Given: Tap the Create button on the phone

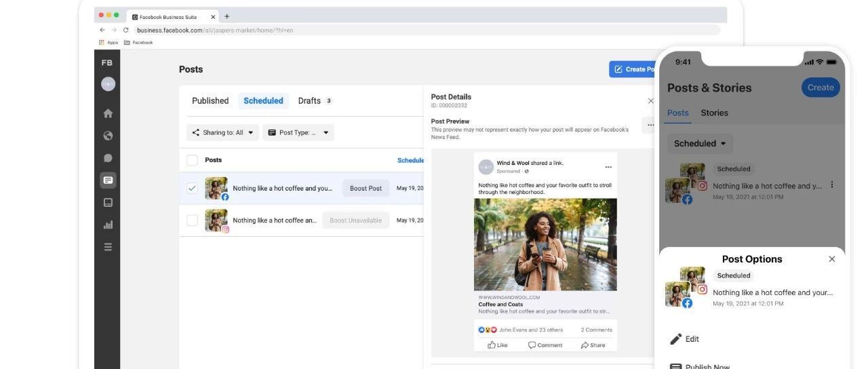Looking at the screenshot, I should point(821,88).
